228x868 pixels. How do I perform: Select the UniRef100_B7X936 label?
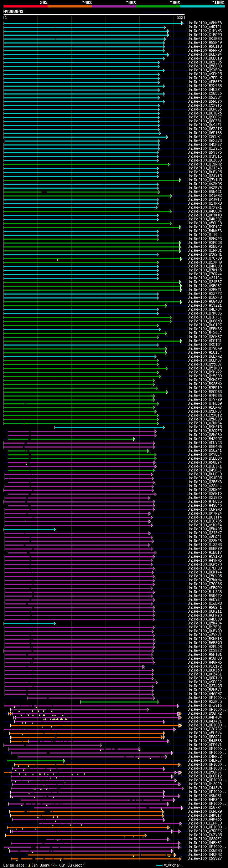coord(204,86)
